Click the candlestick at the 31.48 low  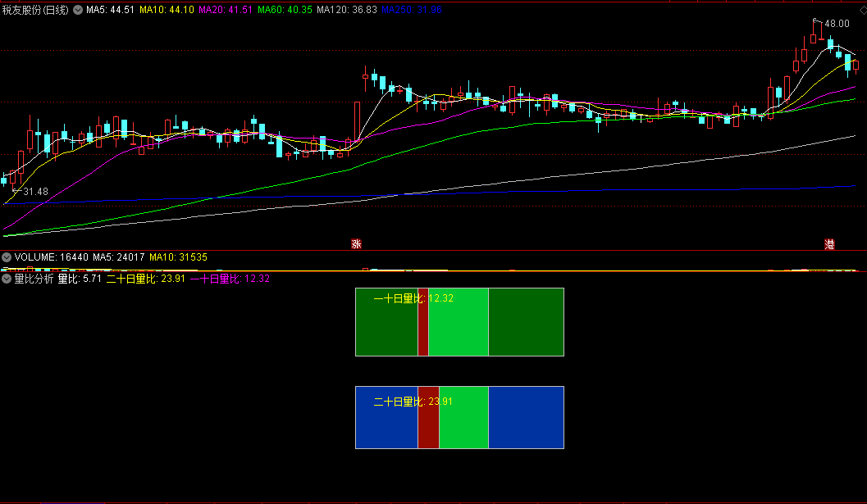(13, 178)
